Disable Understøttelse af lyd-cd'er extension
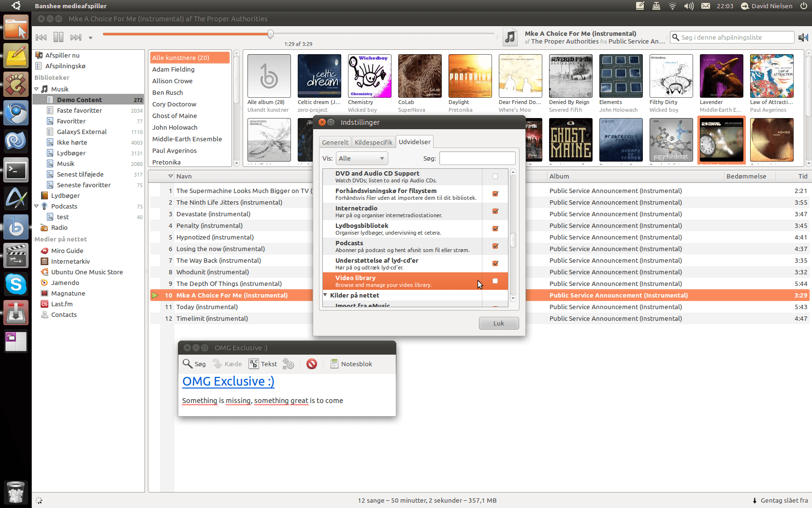 (x=495, y=264)
